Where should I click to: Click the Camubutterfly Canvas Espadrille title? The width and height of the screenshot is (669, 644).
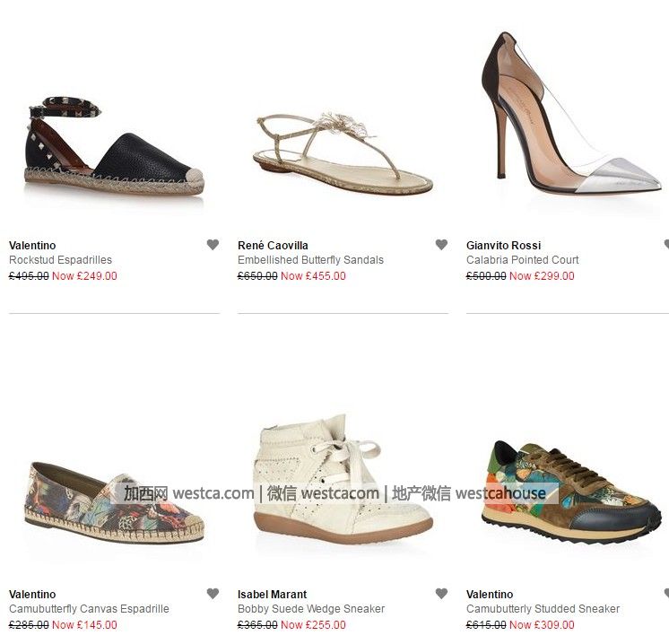pyautogui.click(x=89, y=609)
